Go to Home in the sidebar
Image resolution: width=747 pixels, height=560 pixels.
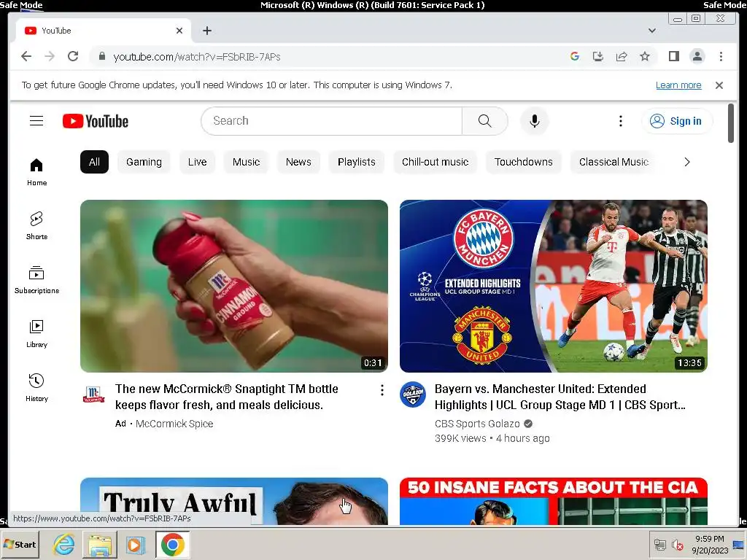[36, 172]
